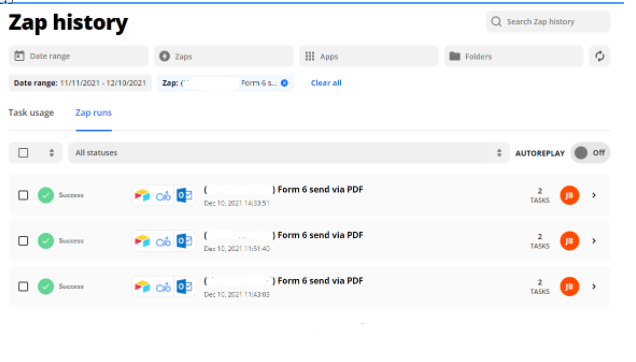
Task: Tick the select-all checkbox
Action: pyautogui.click(x=23, y=153)
